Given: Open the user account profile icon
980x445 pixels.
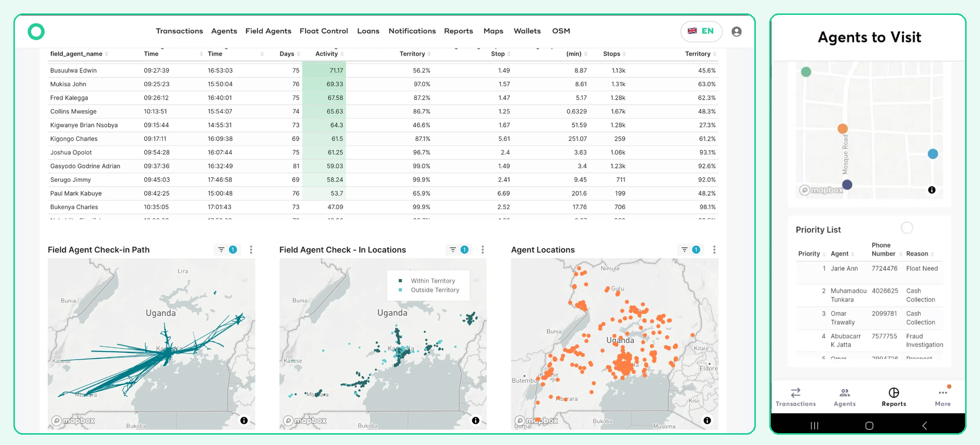Looking at the screenshot, I should (736, 31).
